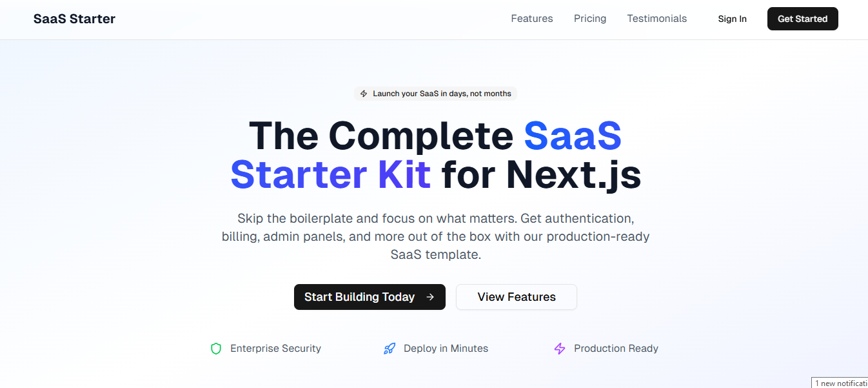Screen dimensions: 868x388
Task: Select the 'Launch your SaaS' announcement pill
Action: coord(435,93)
